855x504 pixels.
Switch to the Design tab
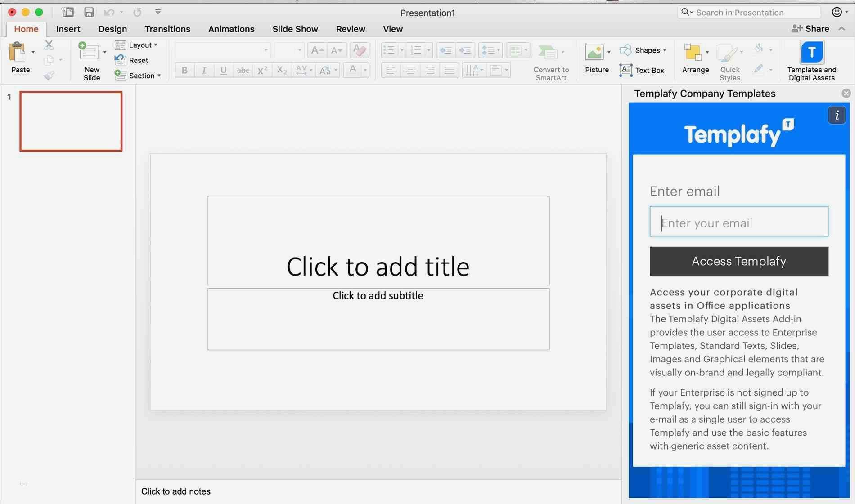point(112,29)
